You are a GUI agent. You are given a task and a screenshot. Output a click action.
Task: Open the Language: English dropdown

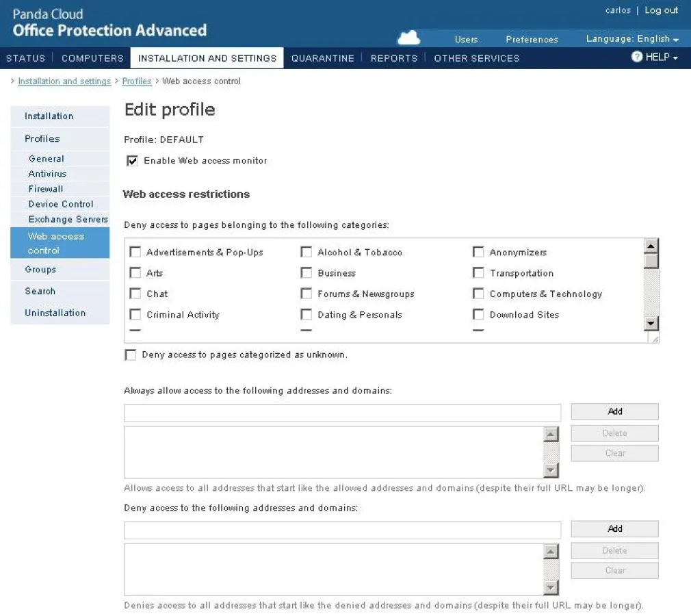click(632, 39)
